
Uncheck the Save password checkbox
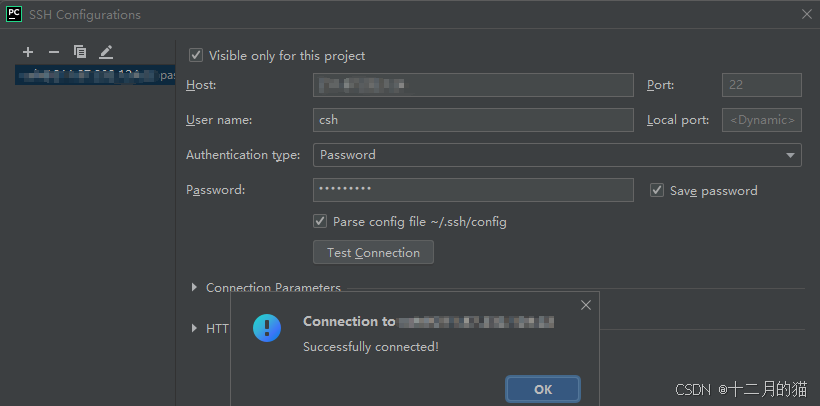(x=657, y=190)
